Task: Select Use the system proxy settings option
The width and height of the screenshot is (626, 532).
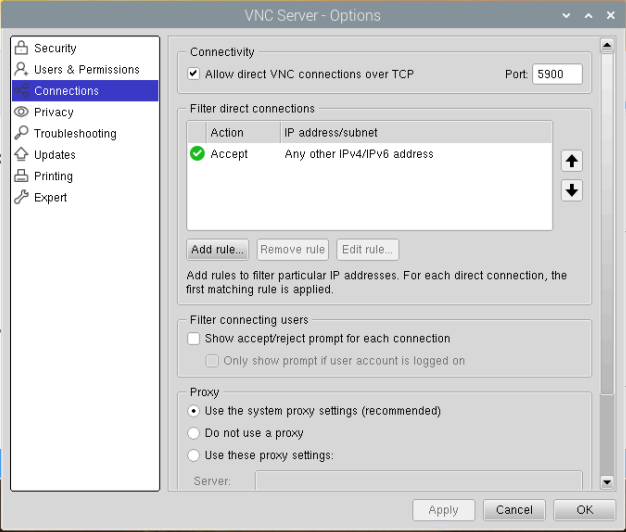Action: [x=194, y=411]
